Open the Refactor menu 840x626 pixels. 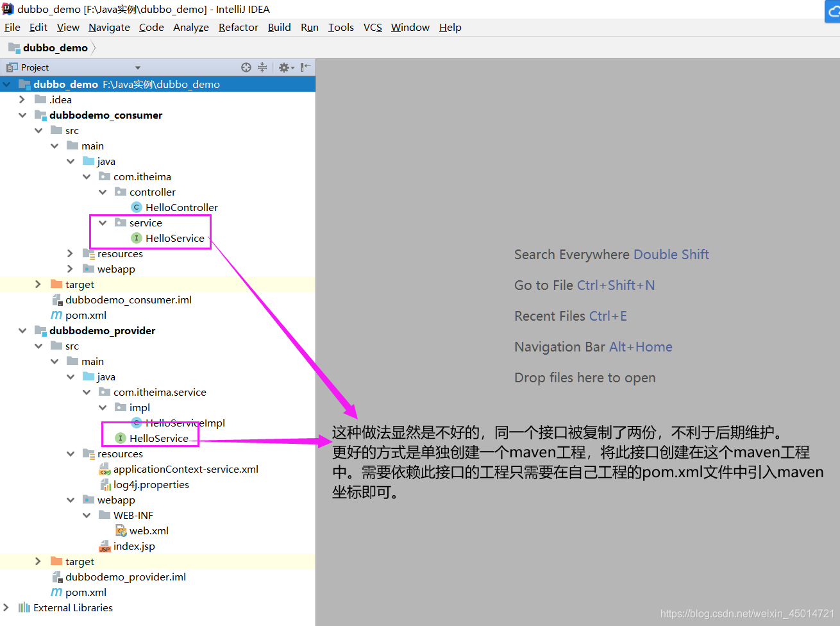238,27
